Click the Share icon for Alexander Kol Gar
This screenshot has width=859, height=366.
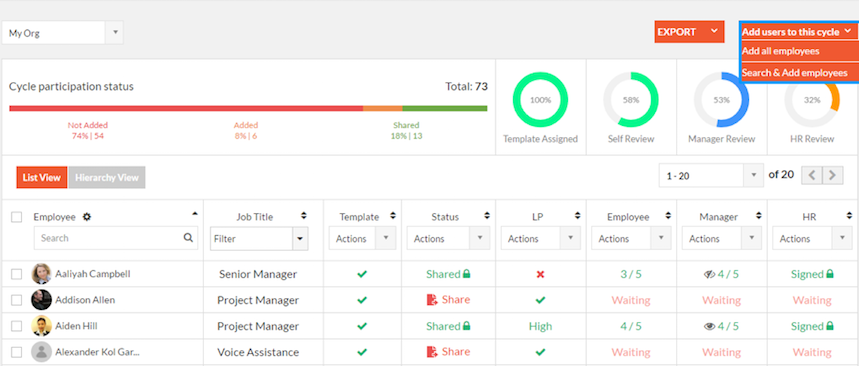[x=432, y=352]
